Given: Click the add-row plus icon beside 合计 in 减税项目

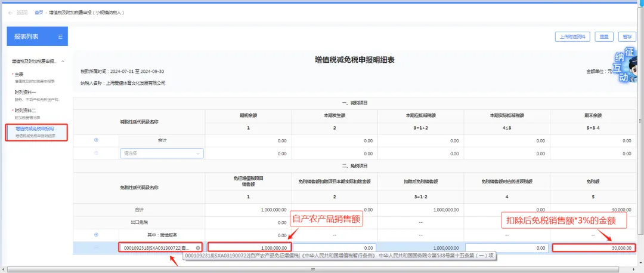Looking at the screenshot, I should [x=96, y=140].
